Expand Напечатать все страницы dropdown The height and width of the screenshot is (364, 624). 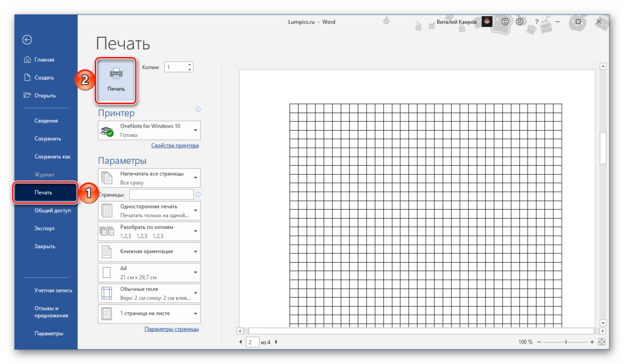(x=149, y=178)
